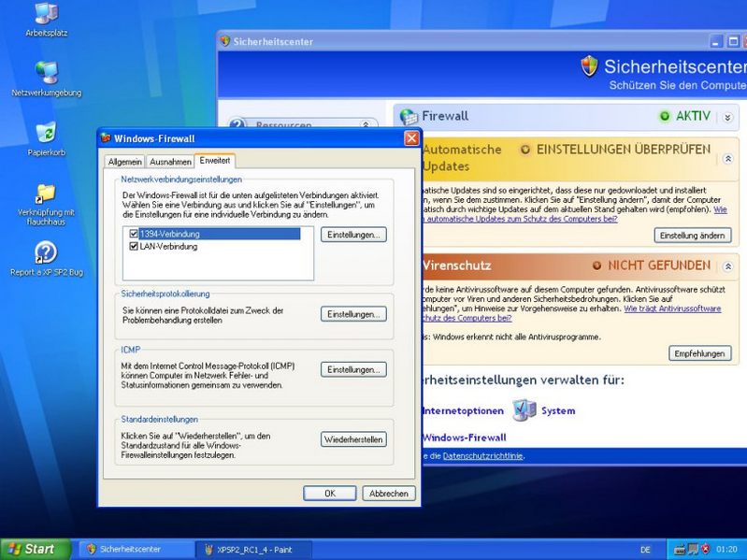The width and height of the screenshot is (747, 560).
Task: Uncheck the 1394-Verbindung checkbox
Action: (x=134, y=234)
